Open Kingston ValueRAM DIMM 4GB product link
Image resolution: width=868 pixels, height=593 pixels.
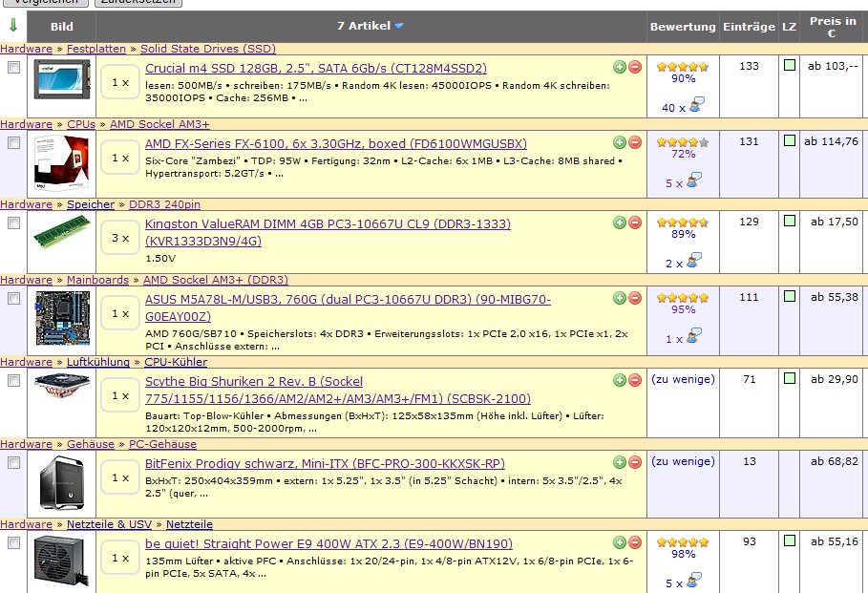coord(328,233)
